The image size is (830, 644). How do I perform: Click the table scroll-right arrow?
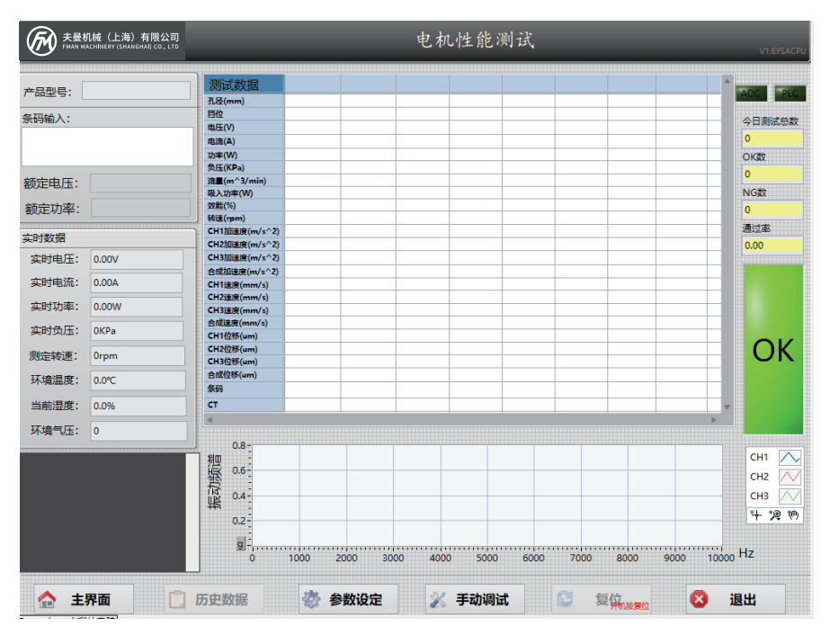tap(714, 419)
